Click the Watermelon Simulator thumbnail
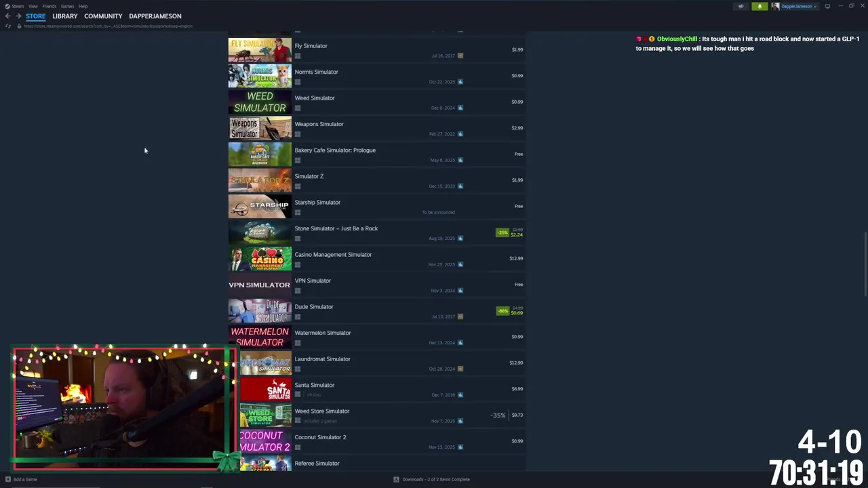This screenshot has width=868, height=488. tap(260, 337)
